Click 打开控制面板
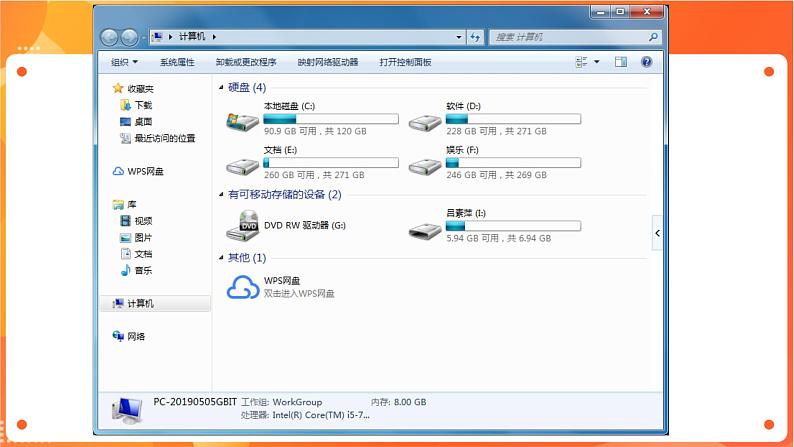 pyautogui.click(x=405, y=62)
